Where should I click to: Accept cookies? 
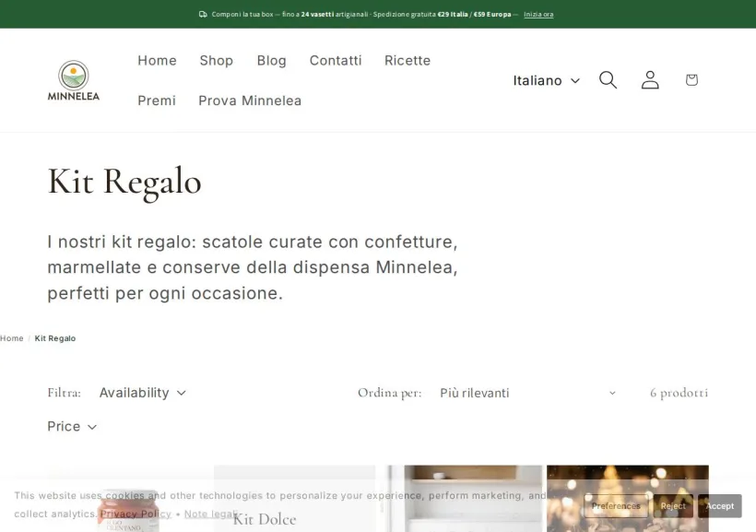(719, 506)
